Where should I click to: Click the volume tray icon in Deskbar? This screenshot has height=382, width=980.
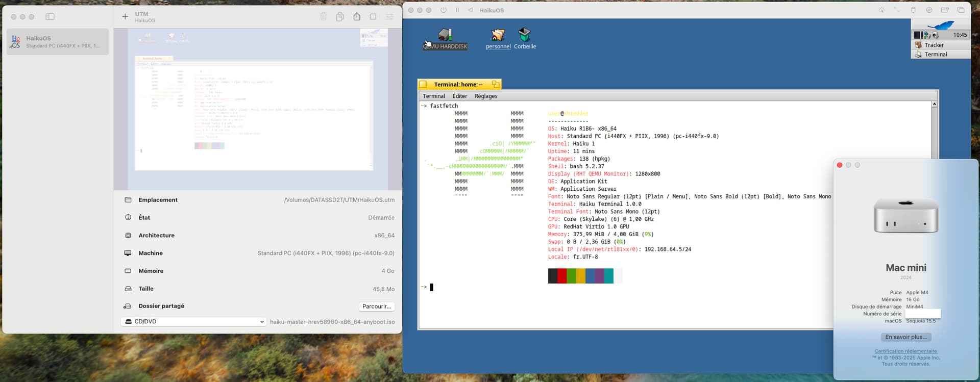click(936, 35)
